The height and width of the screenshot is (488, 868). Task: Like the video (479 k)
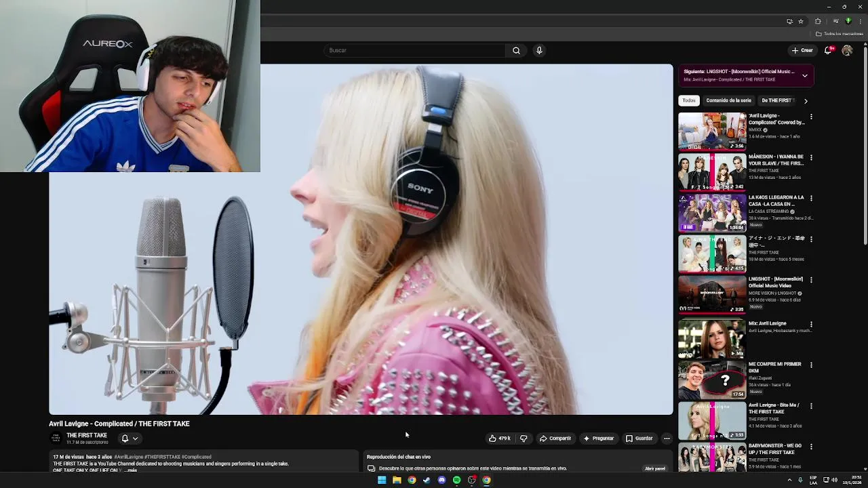(500, 439)
